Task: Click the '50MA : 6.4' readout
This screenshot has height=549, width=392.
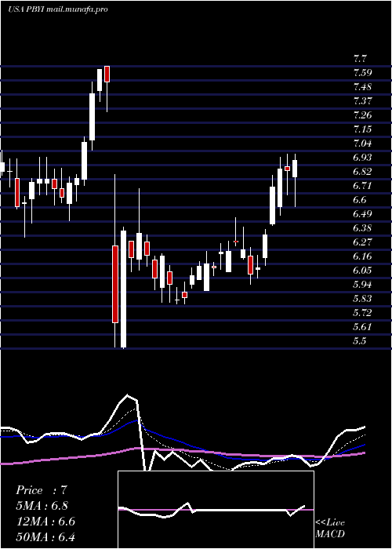Action: point(45,536)
